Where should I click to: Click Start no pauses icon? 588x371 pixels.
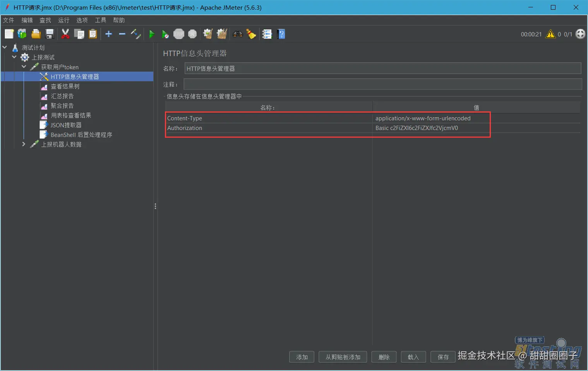tap(165, 34)
